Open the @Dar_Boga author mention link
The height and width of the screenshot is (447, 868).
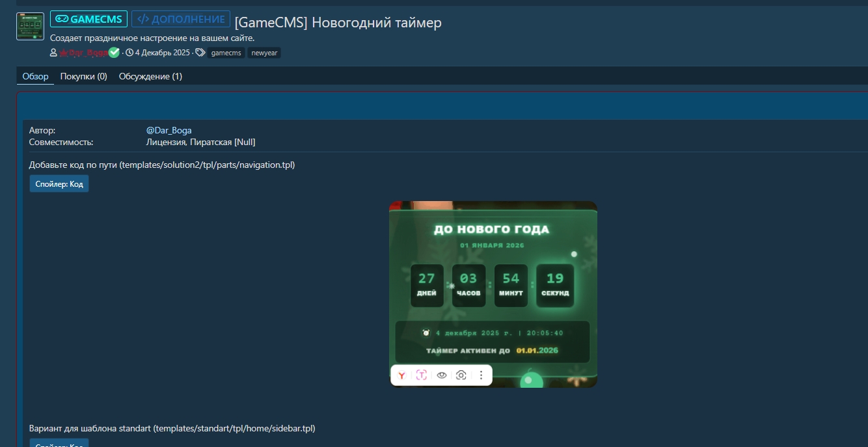tap(169, 130)
